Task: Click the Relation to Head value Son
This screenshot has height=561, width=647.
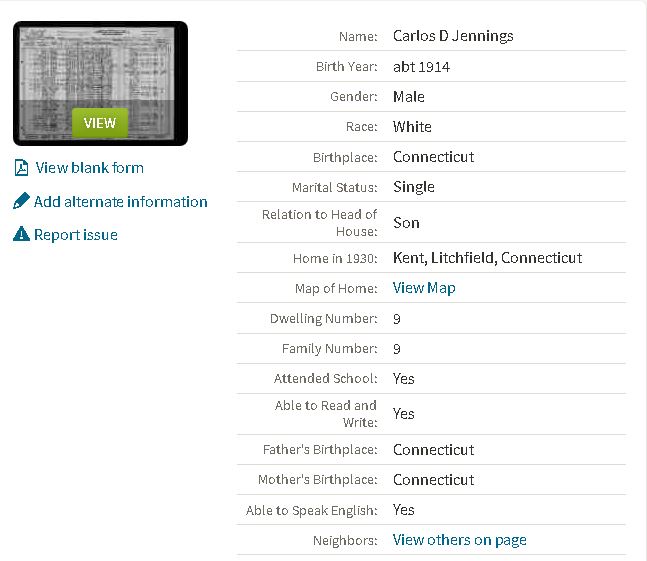Action: point(406,223)
